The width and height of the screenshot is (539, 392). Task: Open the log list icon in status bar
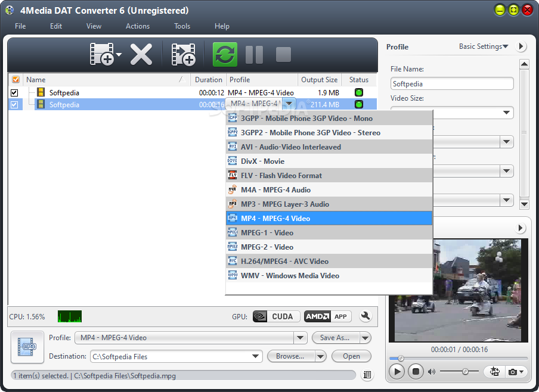(367, 375)
